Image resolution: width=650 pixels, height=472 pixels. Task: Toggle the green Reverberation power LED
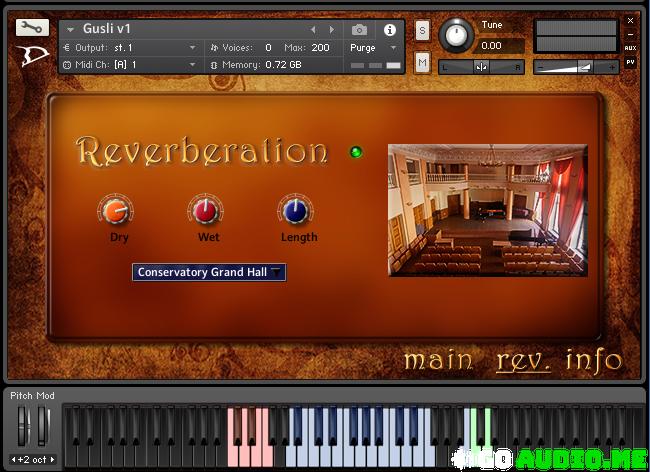coord(356,152)
